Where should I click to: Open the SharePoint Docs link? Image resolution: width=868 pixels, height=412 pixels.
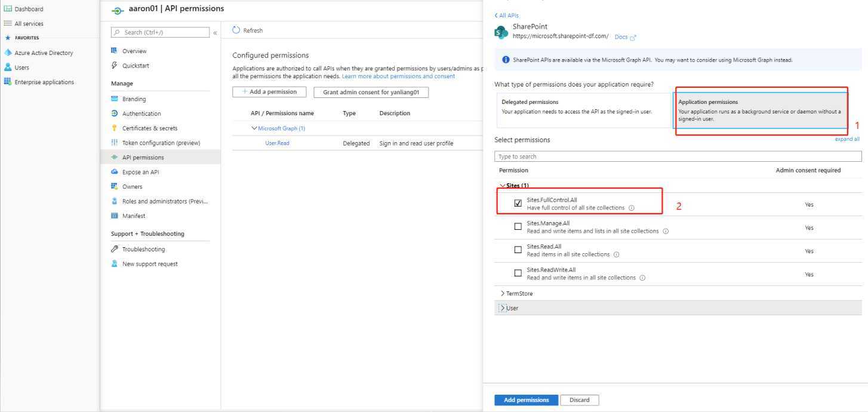pos(621,37)
